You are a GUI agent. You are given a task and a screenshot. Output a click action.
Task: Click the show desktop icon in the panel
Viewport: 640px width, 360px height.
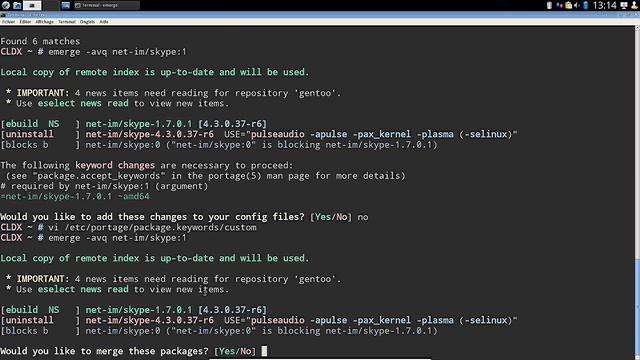[65, 5]
